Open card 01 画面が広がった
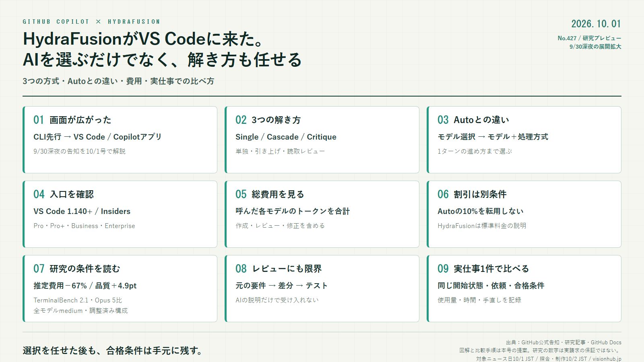 [120, 140]
